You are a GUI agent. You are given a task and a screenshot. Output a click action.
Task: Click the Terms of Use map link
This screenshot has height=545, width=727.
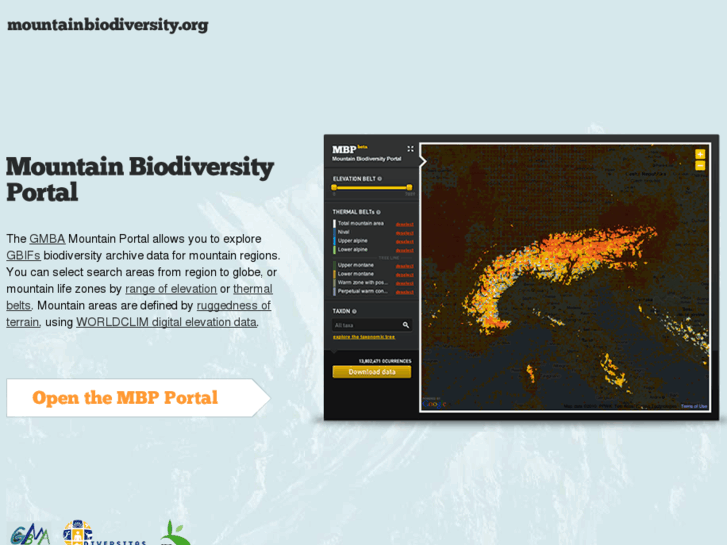[x=694, y=406]
